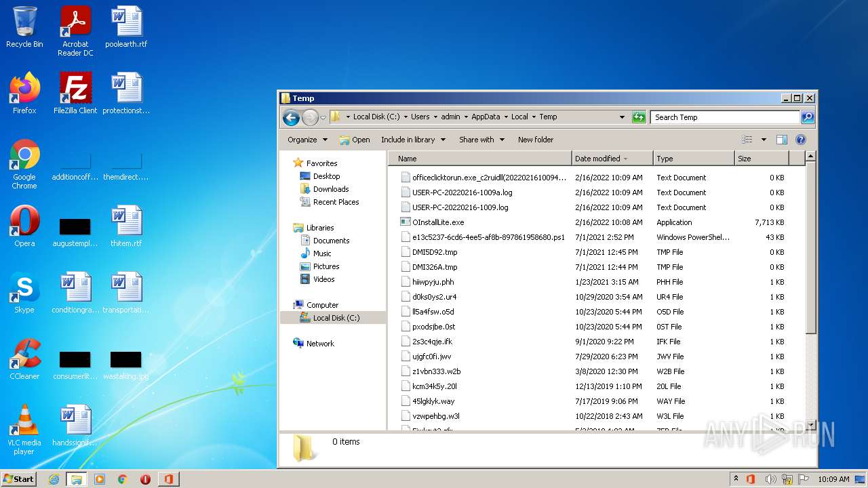
Task: Select the Firefox desktop icon
Action: pos(24,94)
